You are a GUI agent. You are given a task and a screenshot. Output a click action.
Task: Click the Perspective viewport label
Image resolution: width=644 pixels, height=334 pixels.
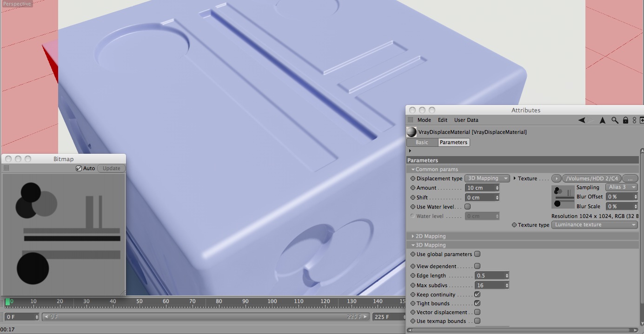coord(17,4)
